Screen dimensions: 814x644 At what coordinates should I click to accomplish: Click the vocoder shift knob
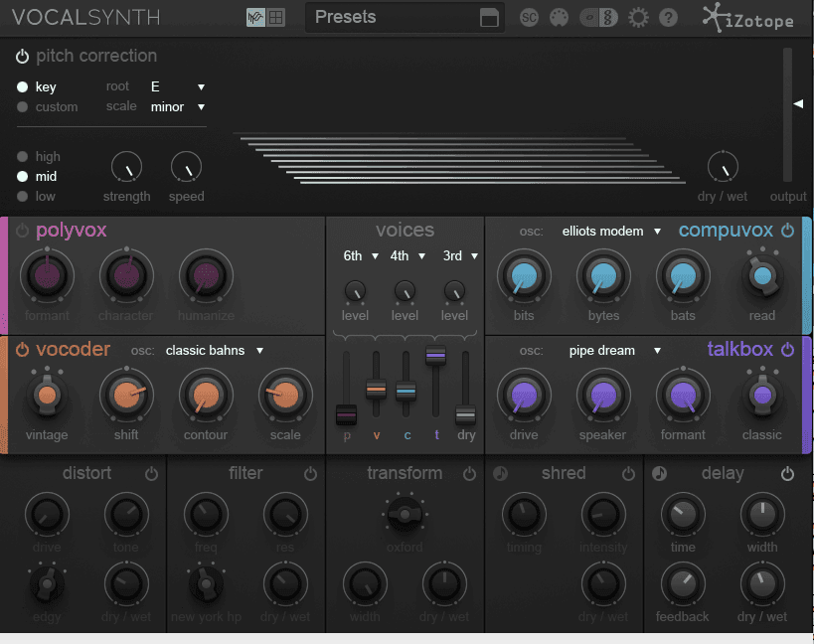[126, 395]
